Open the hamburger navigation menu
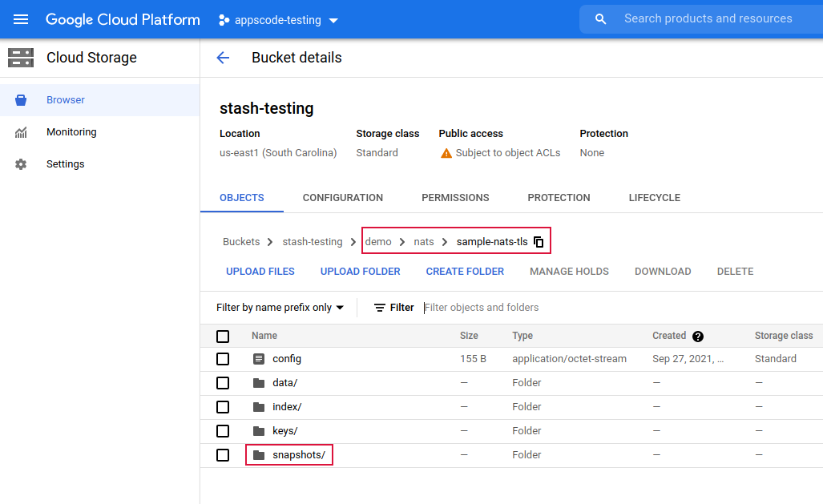This screenshot has height=504, width=823. click(x=21, y=19)
